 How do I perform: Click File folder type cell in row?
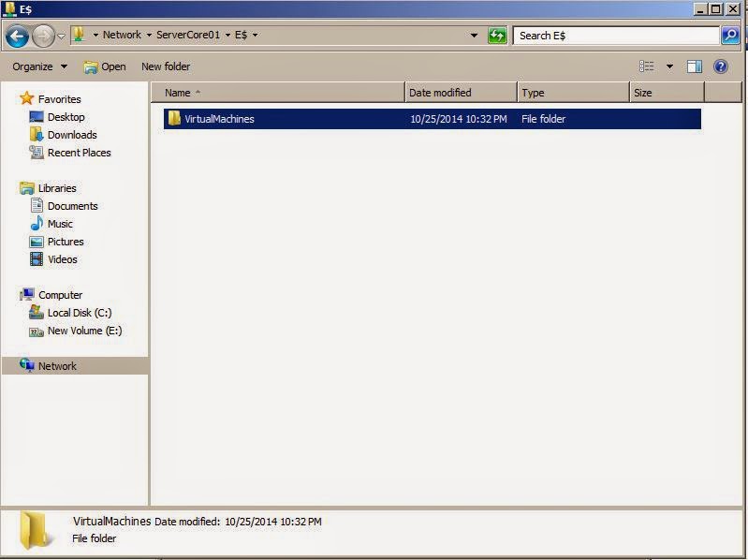[x=543, y=119]
